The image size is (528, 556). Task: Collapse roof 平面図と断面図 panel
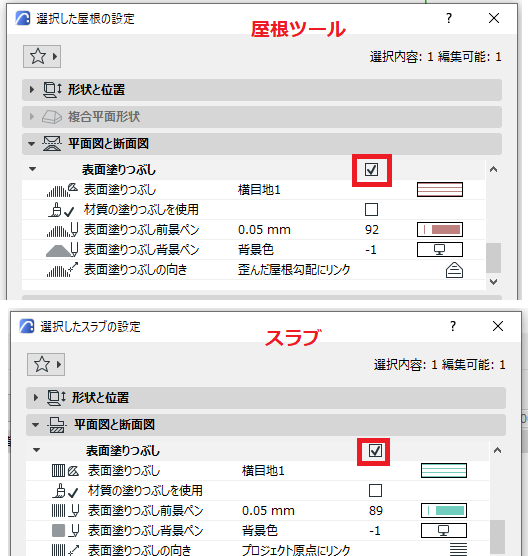(262, 144)
